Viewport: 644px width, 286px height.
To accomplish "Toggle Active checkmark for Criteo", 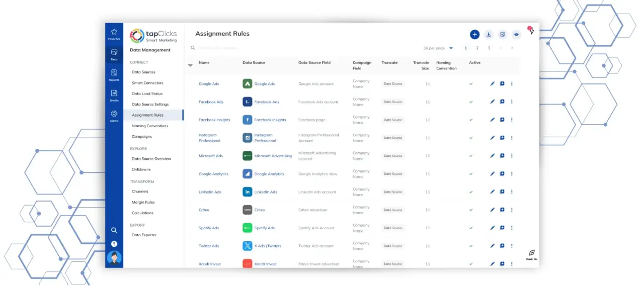I will coord(471,210).
